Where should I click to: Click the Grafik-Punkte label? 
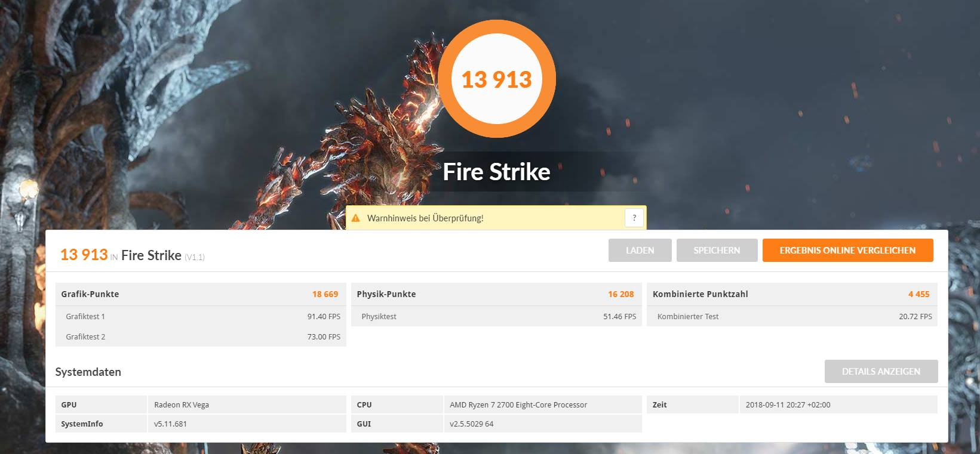click(x=90, y=294)
